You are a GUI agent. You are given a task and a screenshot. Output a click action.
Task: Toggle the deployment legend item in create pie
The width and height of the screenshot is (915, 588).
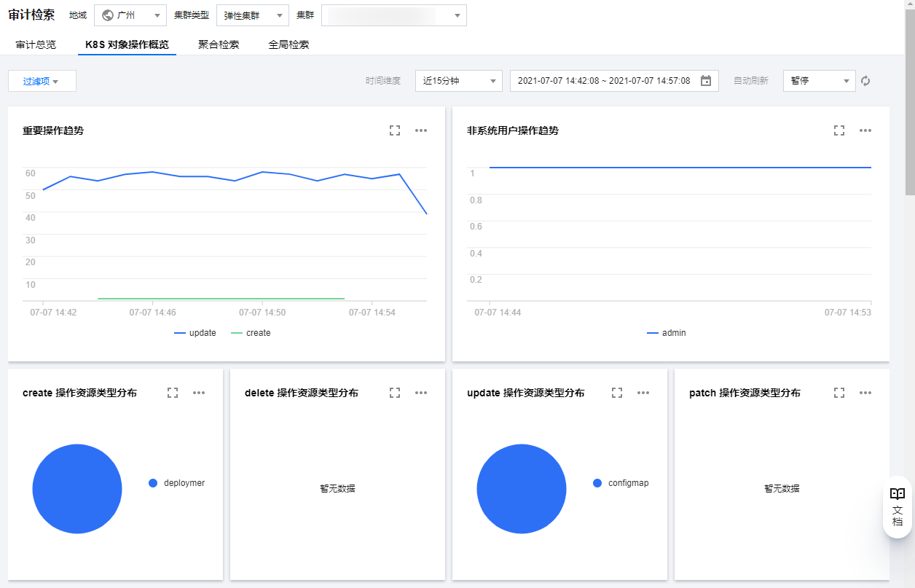pos(177,483)
